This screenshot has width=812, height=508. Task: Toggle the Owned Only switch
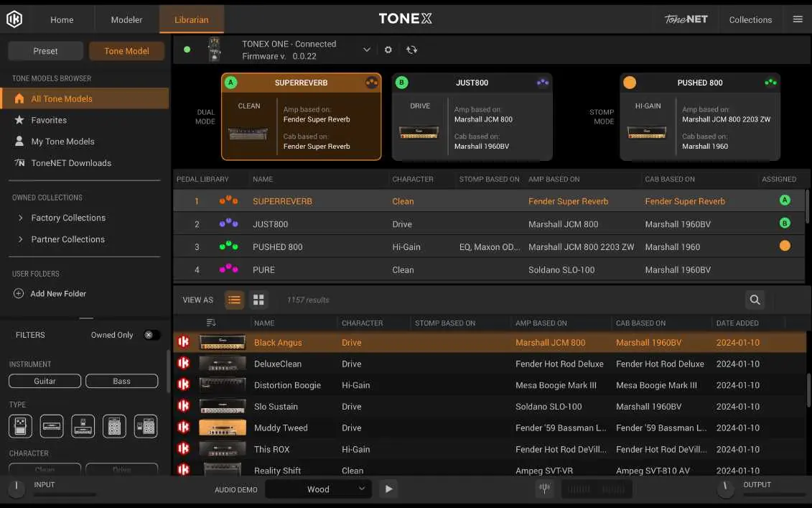tap(151, 335)
